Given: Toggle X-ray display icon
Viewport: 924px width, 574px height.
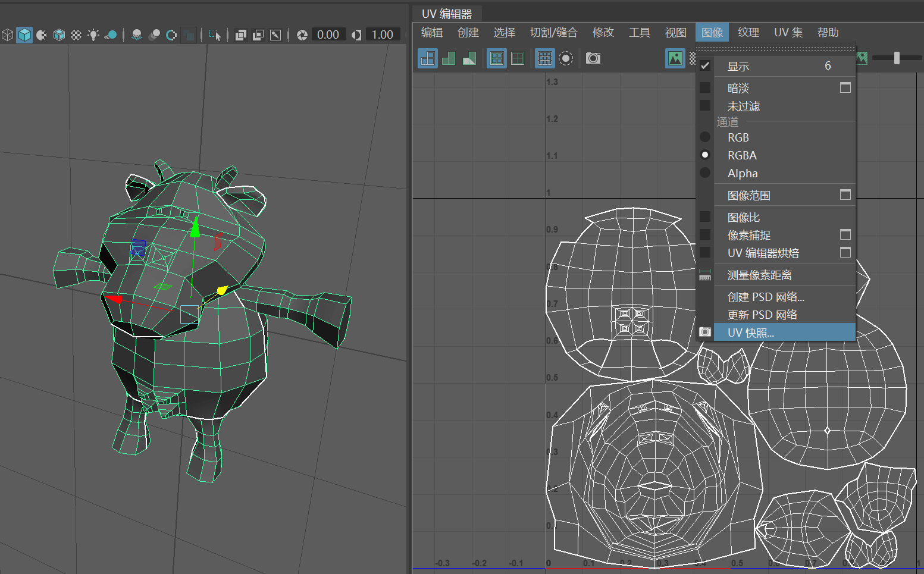Looking at the screenshot, I should pyautogui.click(x=241, y=35).
